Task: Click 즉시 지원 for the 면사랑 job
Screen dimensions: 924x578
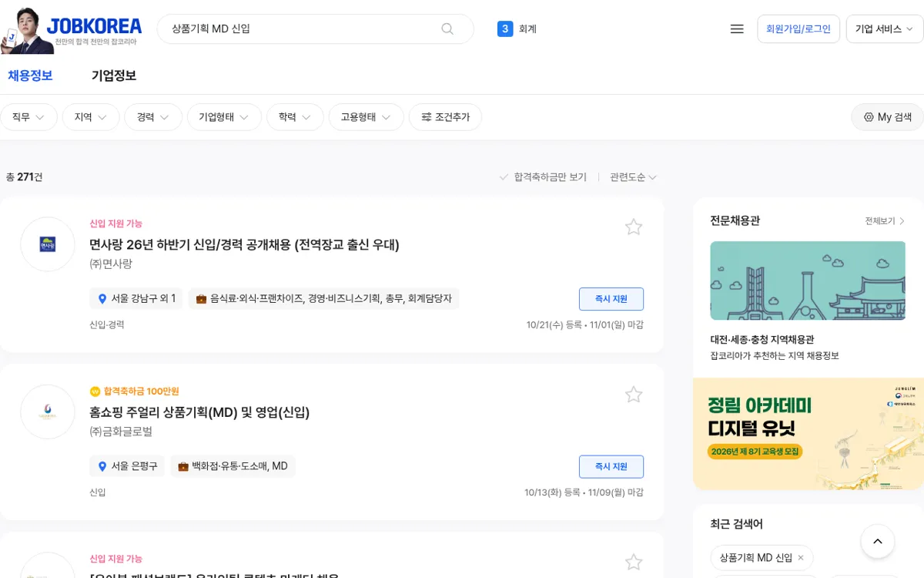Action: click(x=611, y=299)
